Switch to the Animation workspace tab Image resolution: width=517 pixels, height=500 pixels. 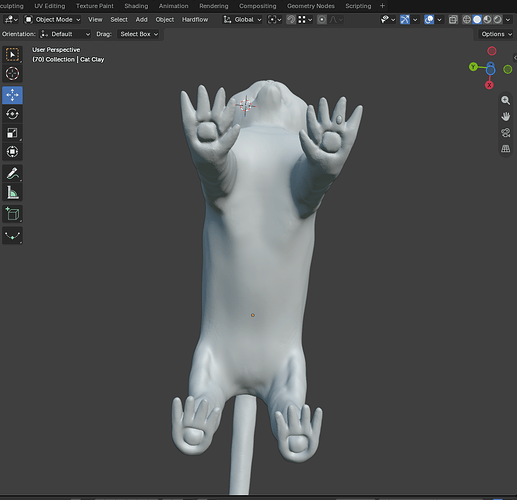coord(173,6)
